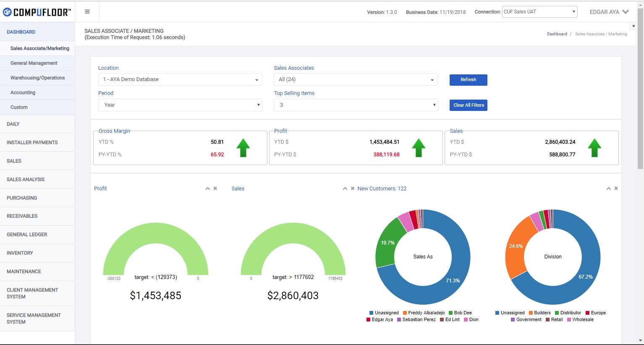Select General Management in sidebar
Screen dimensions: 644x345
(34, 63)
